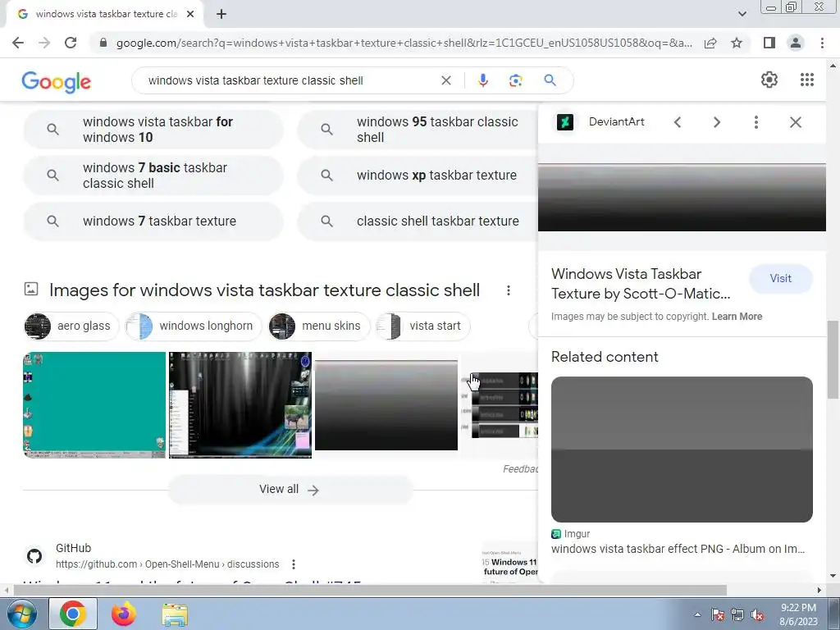Switch to Chrome in the taskbar
This screenshot has width=840, height=630.
[x=73, y=614]
